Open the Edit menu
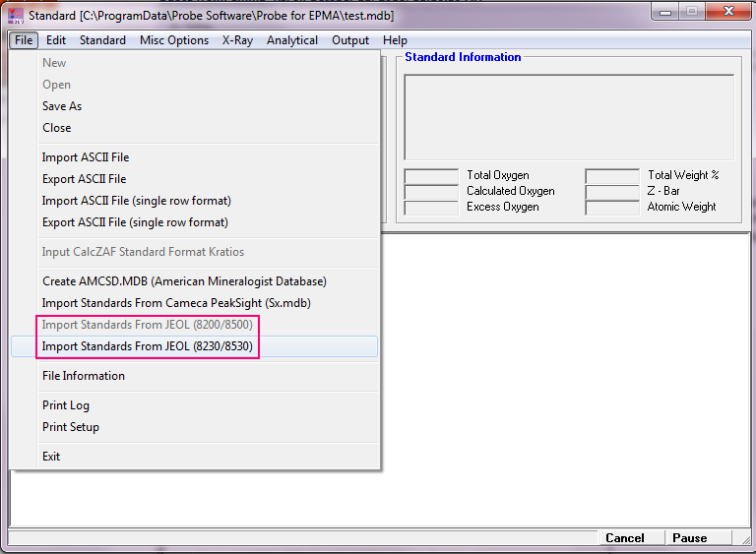This screenshot has width=756, height=554. pos(56,40)
